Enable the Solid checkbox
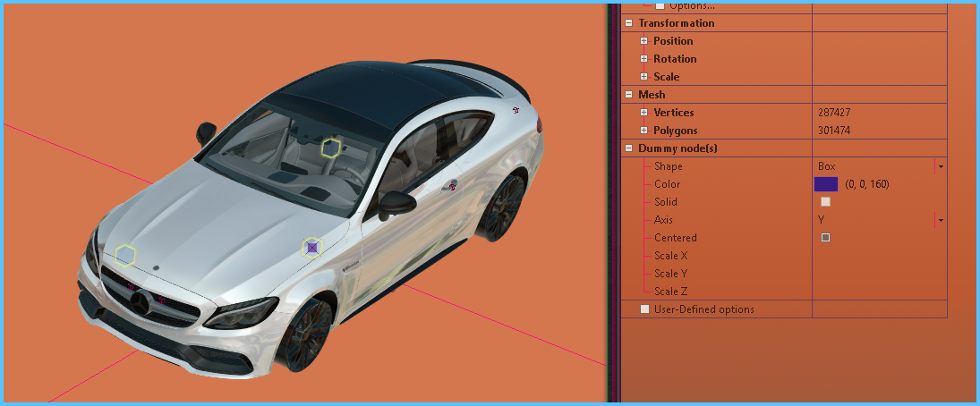 (825, 202)
